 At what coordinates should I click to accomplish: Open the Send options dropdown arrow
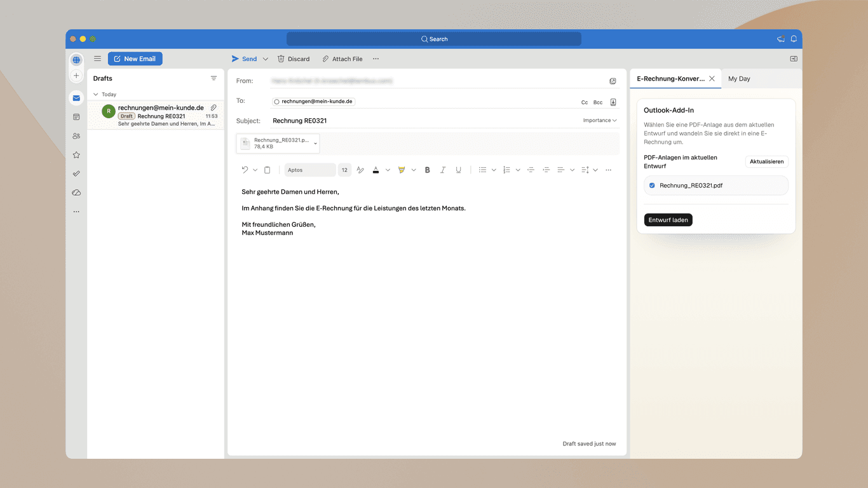[266, 58]
